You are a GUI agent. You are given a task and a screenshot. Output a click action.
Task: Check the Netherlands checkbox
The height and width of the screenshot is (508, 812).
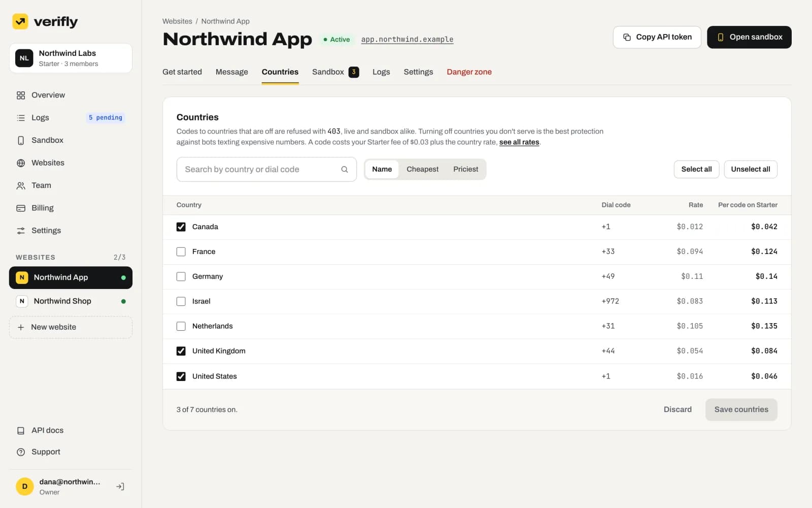coord(181,327)
